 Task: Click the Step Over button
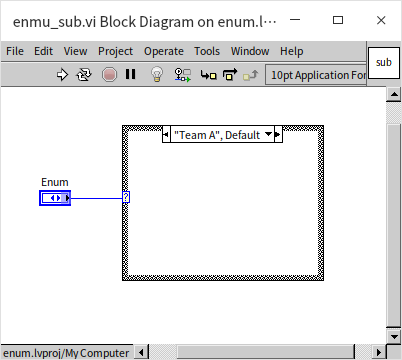tap(230, 74)
